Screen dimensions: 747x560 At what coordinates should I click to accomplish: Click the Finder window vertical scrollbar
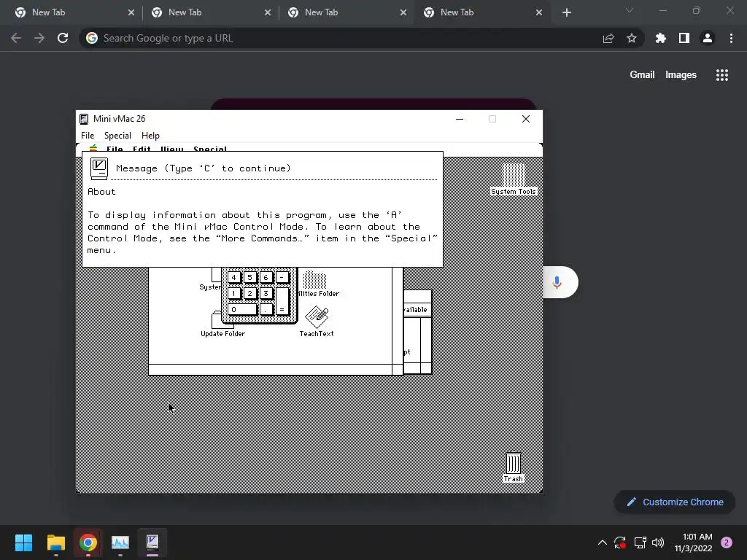coord(398,316)
